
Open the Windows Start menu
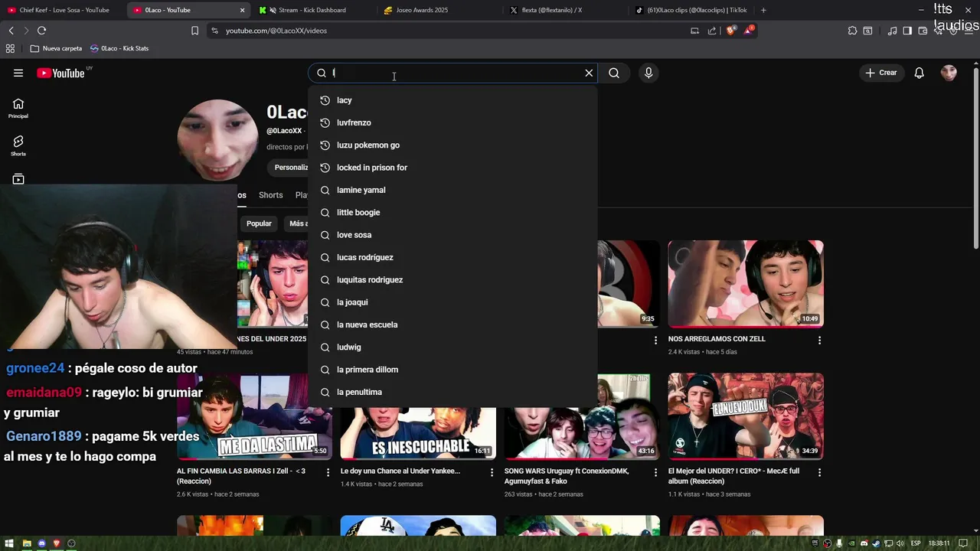click(x=9, y=543)
